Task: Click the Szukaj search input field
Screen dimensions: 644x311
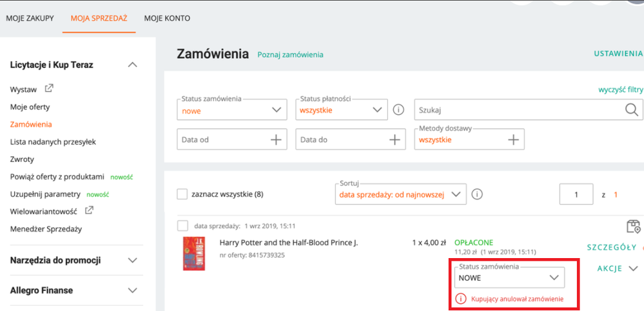Action: coord(519,110)
